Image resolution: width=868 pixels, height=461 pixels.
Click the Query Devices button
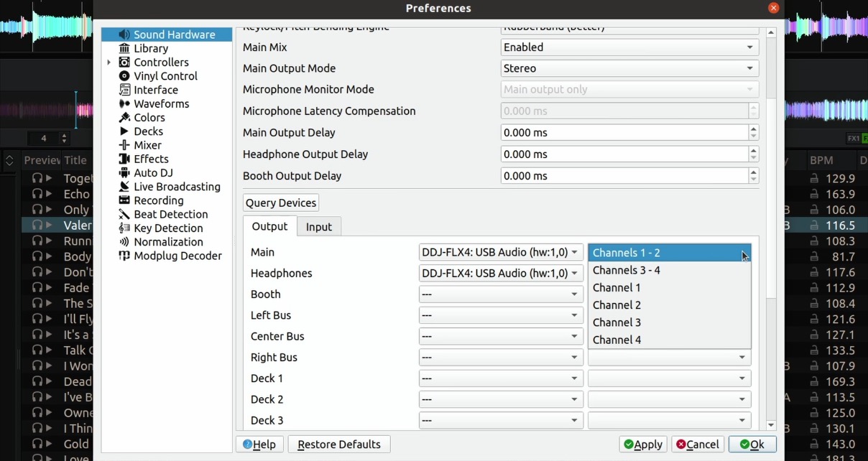tap(280, 202)
